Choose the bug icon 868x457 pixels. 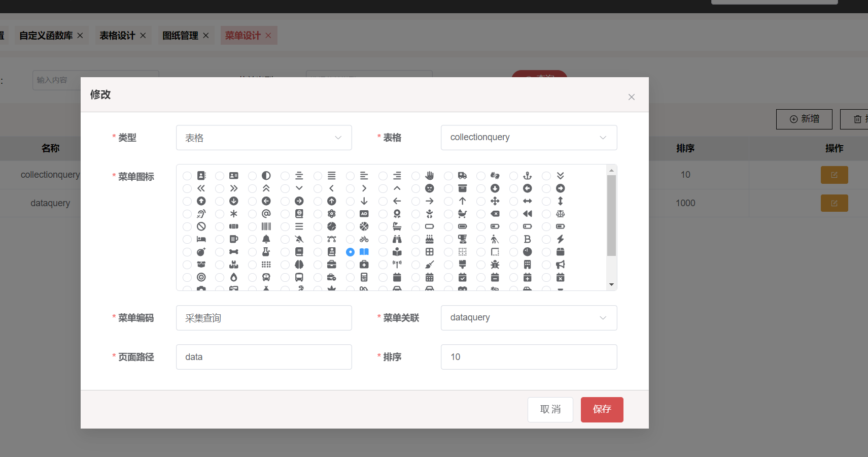point(495,265)
